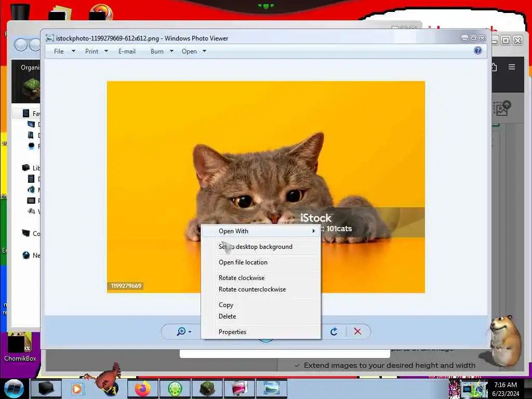Expand the Burn dropdown arrow
The height and width of the screenshot is (399, 532).
click(171, 51)
